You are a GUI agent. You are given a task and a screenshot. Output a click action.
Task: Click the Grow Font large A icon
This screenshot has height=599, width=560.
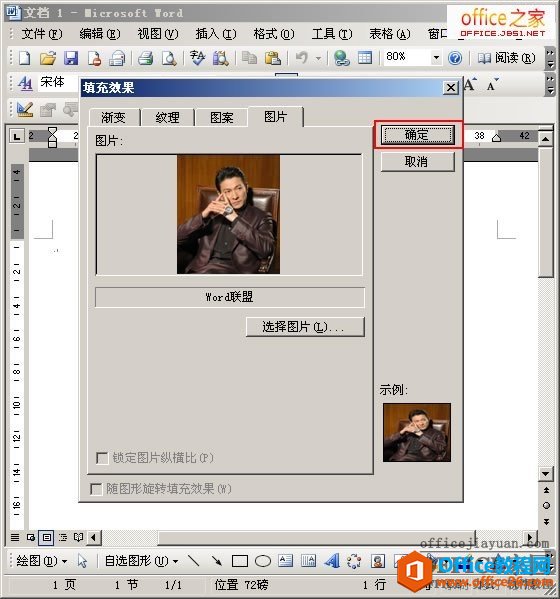pos(470,84)
